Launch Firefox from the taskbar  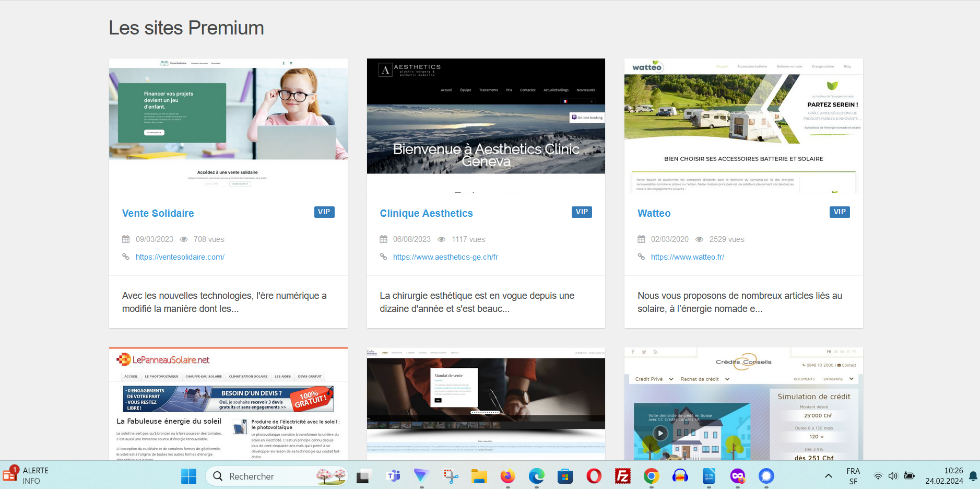point(507,476)
